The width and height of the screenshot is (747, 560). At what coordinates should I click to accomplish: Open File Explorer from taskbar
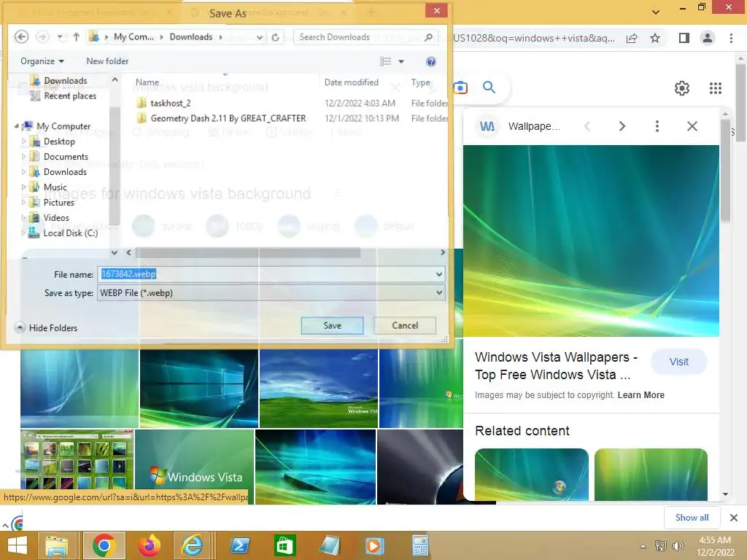pos(57,545)
